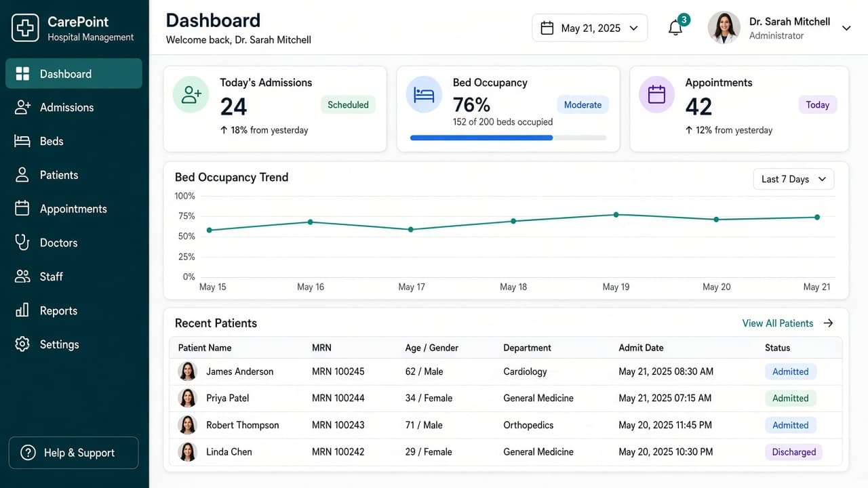The width and height of the screenshot is (868, 488).
Task: Click the Today's Admissions green circle icon
Action: (x=191, y=94)
